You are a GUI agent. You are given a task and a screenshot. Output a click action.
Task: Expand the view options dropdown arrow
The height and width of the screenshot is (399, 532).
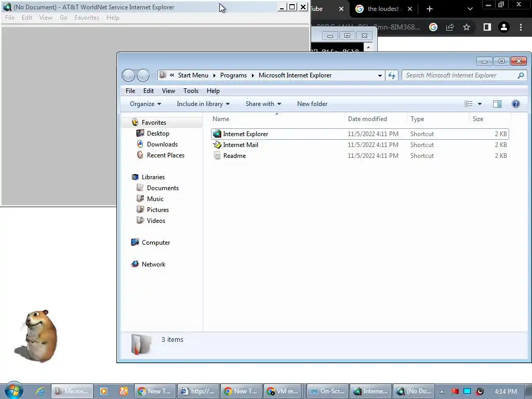480,104
